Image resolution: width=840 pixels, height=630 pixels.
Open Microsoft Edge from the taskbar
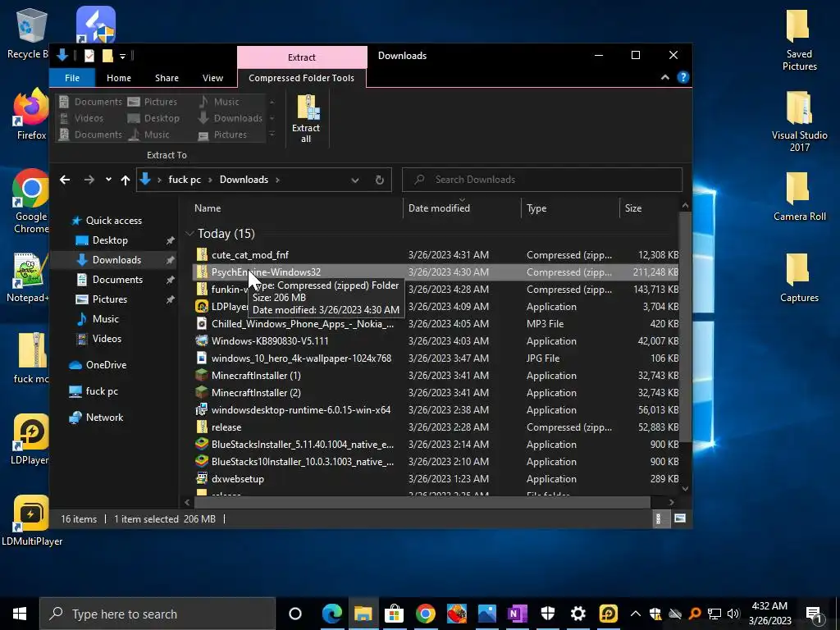click(x=332, y=614)
